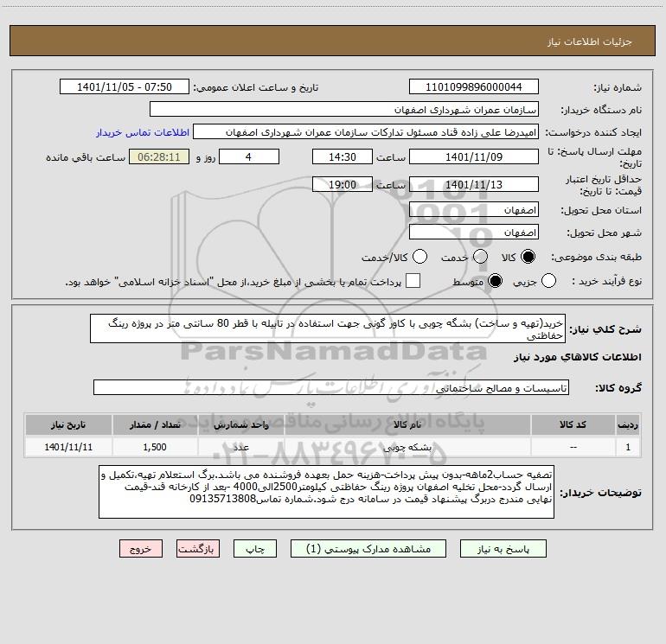
Task: Select the کالا/خدمت radio button
Action: [419, 257]
